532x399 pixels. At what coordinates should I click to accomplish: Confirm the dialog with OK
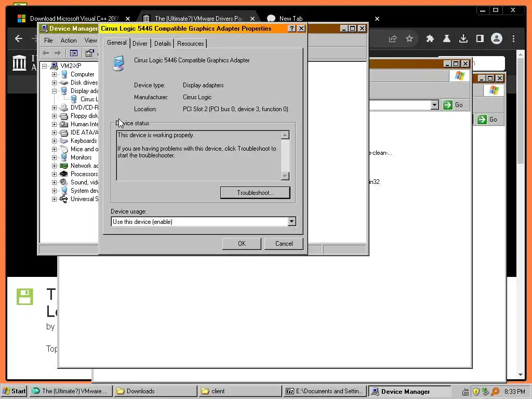pyautogui.click(x=242, y=244)
